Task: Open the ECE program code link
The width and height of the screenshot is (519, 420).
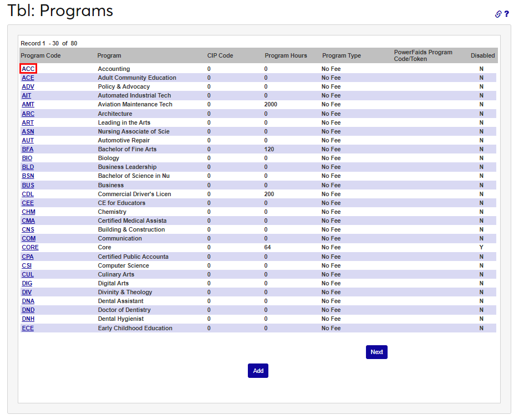Action: pyautogui.click(x=28, y=328)
